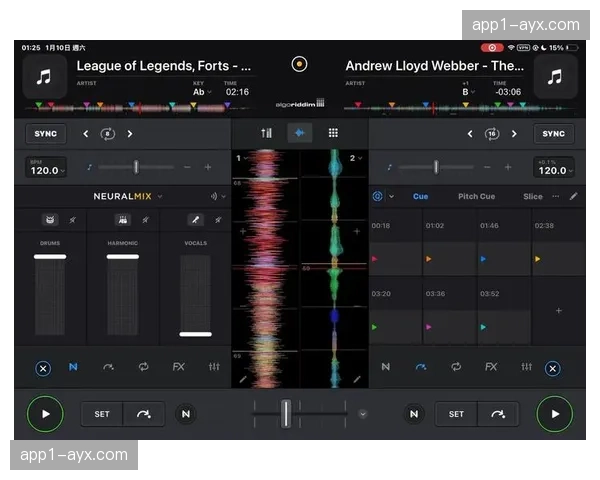The image size is (600, 480).
Task: Switch to the Pitch Cue tab
Action: pyautogui.click(x=476, y=197)
